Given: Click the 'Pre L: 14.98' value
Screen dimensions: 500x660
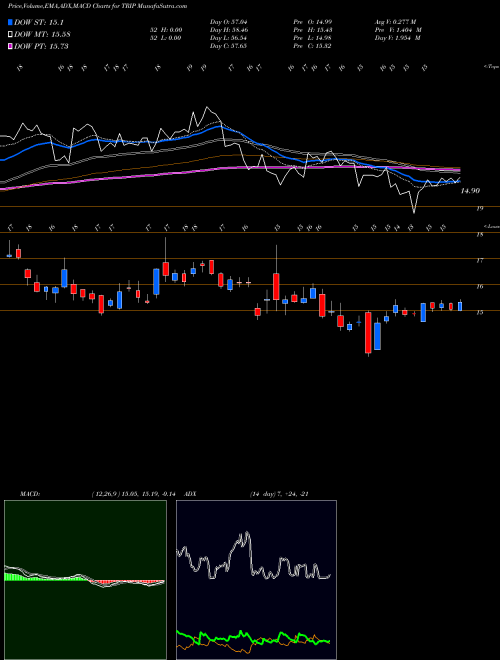Looking at the screenshot, I should point(312,38).
